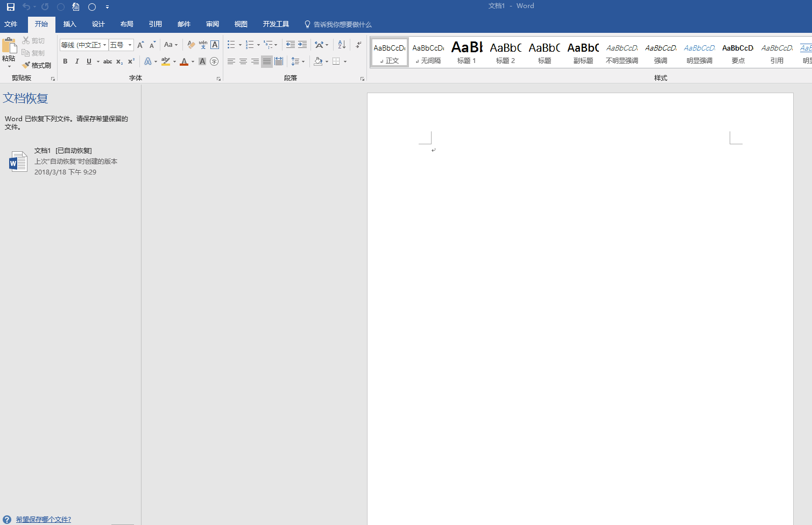Toggle Justify alignment
812x525 pixels.
267,61
